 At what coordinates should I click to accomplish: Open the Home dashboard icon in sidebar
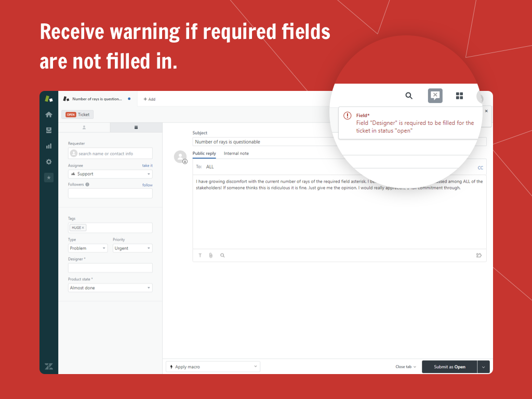click(x=49, y=114)
